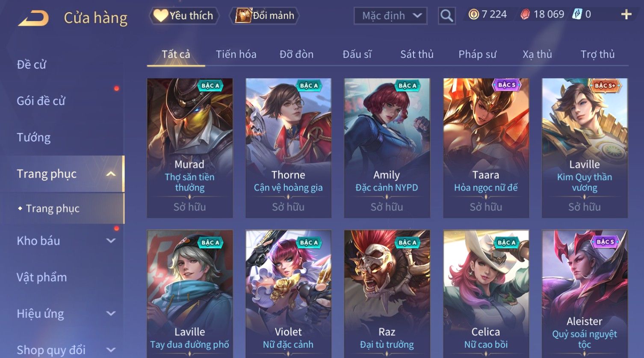The height and width of the screenshot is (358, 644).
Task: Select Murad Thợ săn tiền thưởng skin card
Action: tap(190, 148)
